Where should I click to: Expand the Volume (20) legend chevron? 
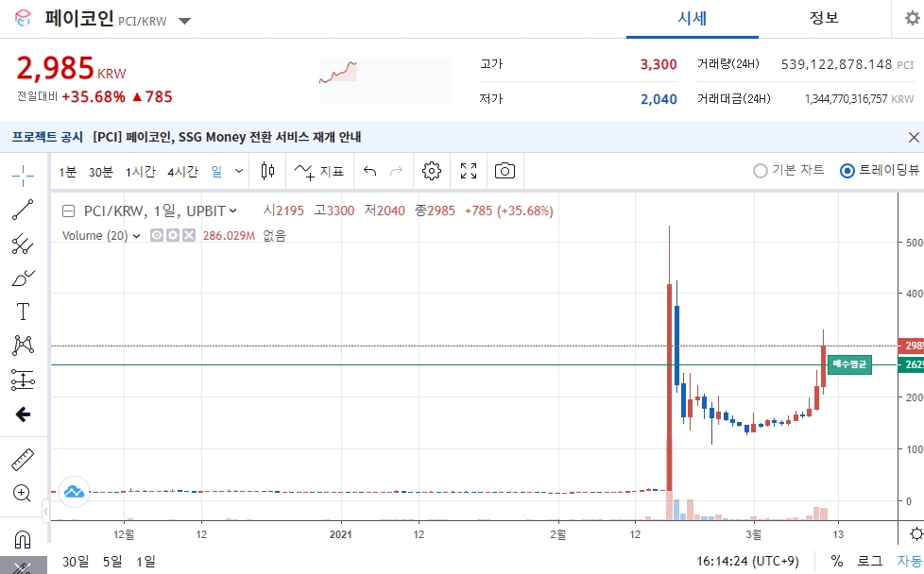pyautogui.click(x=137, y=236)
